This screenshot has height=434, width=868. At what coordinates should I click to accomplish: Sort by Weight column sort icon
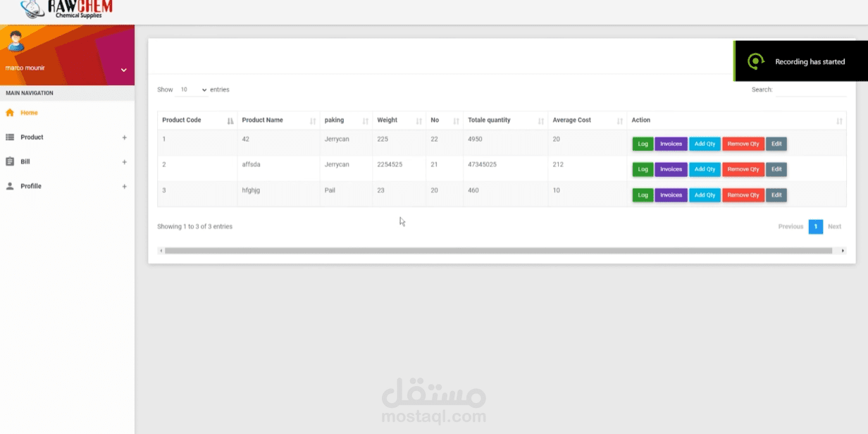(x=419, y=121)
